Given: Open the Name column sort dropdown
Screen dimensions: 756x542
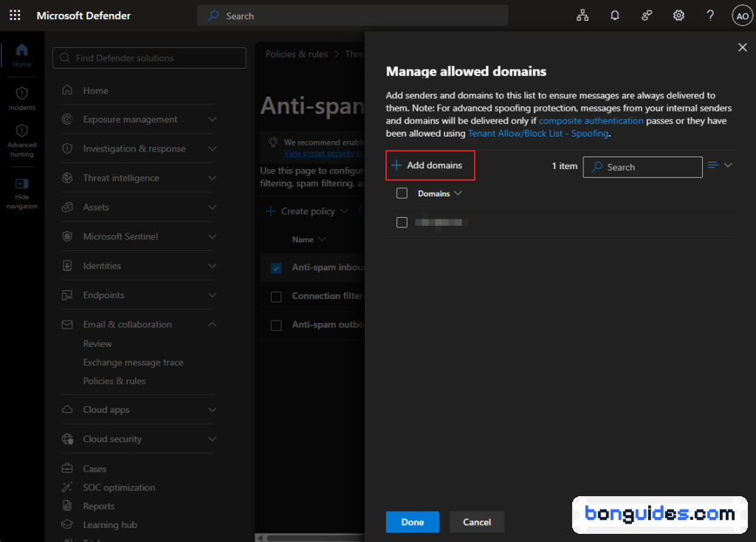Looking at the screenshot, I should click(322, 240).
